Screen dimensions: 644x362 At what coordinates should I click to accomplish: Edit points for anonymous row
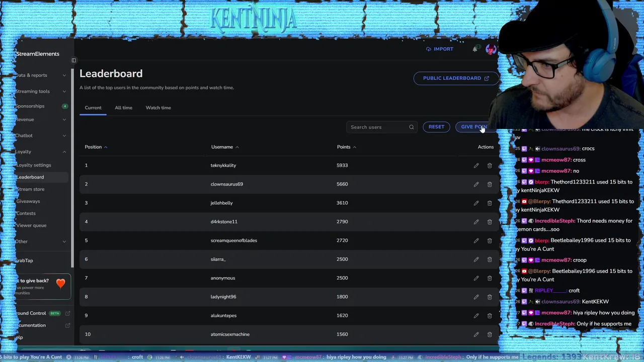[476, 278]
